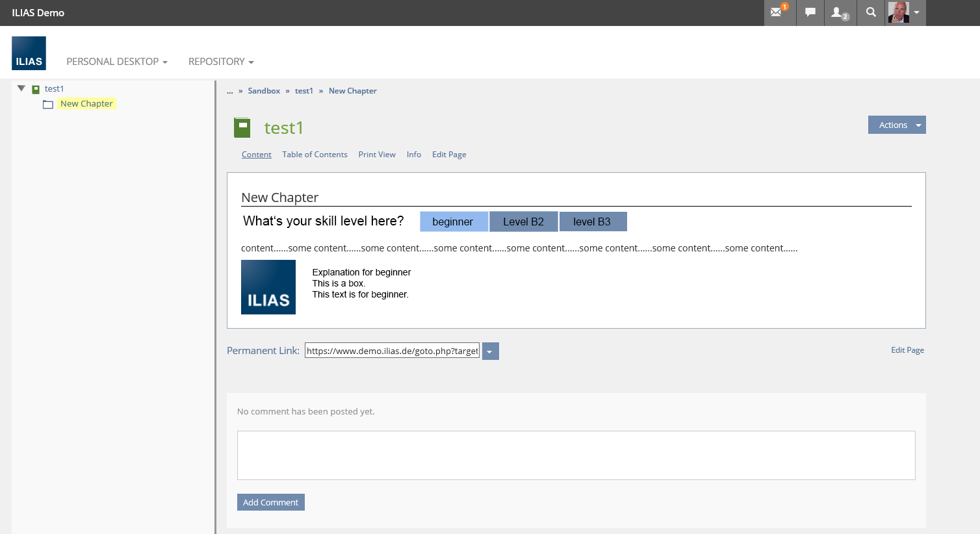Viewport: 980px width, 534px height.
Task: Click the ILIAS image in chapter content
Action: pyautogui.click(x=268, y=287)
